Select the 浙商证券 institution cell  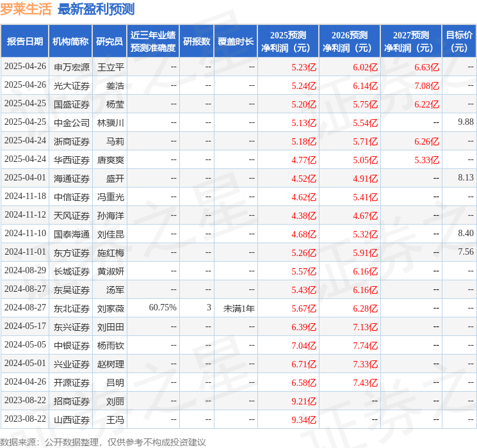[x=72, y=141]
